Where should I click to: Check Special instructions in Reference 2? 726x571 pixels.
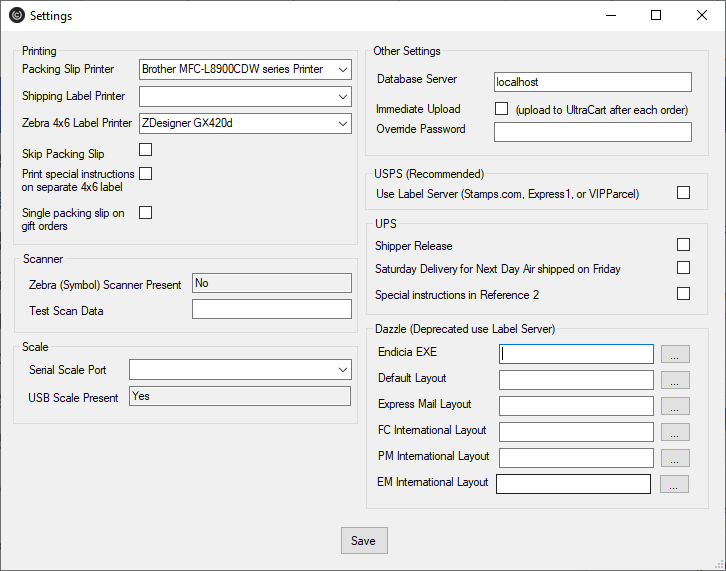683,294
